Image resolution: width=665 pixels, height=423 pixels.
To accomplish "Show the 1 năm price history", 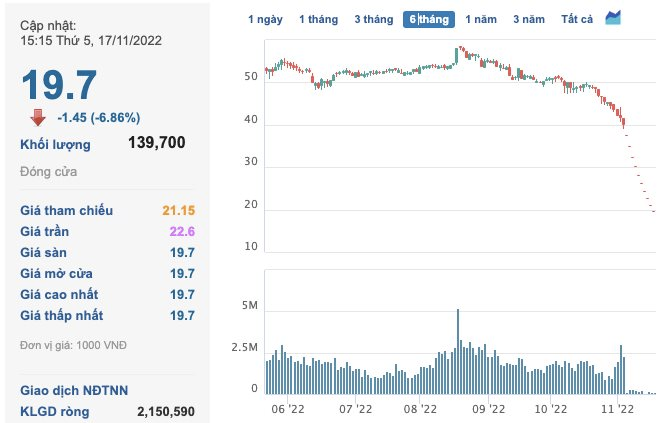I will point(481,19).
